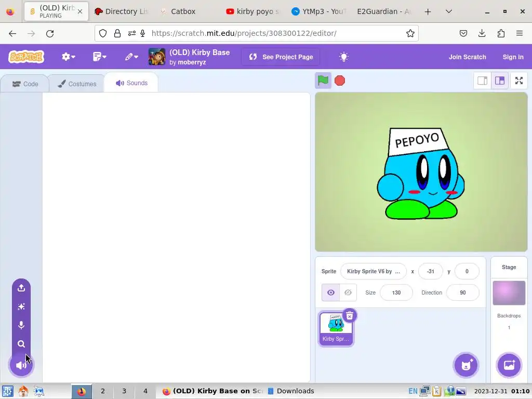The image size is (532, 399).
Task: Reload the page
Action: pyautogui.click(x=50, y=33)
